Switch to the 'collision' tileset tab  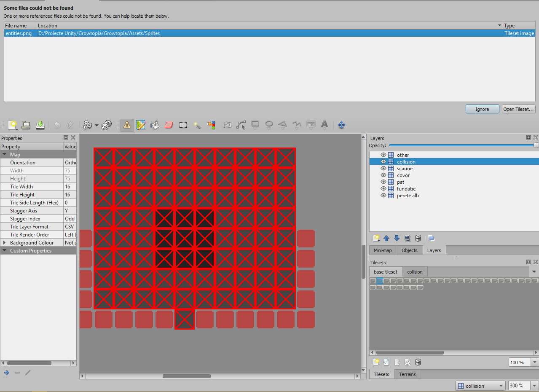[x=415, y=272]
